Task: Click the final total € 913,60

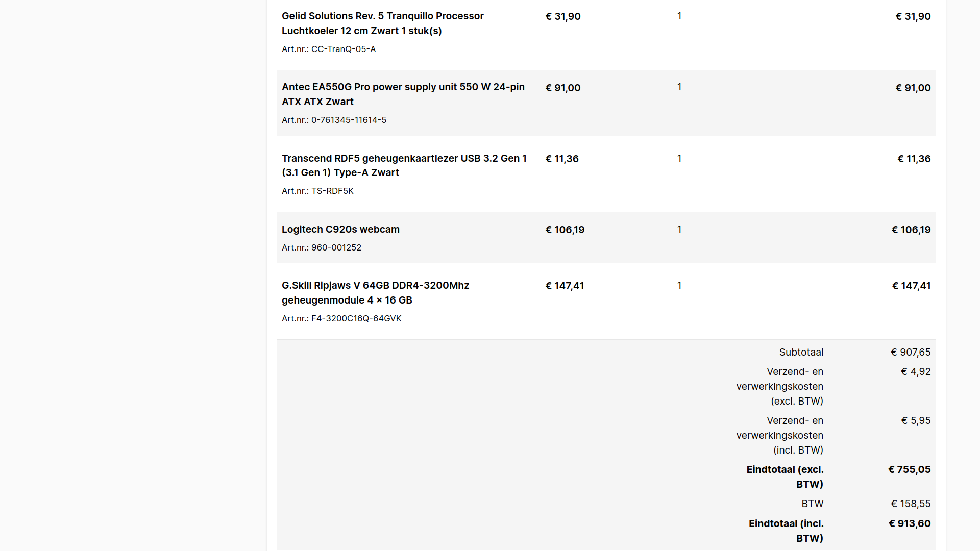Action: pyautogui.click(x=909, y=524)
